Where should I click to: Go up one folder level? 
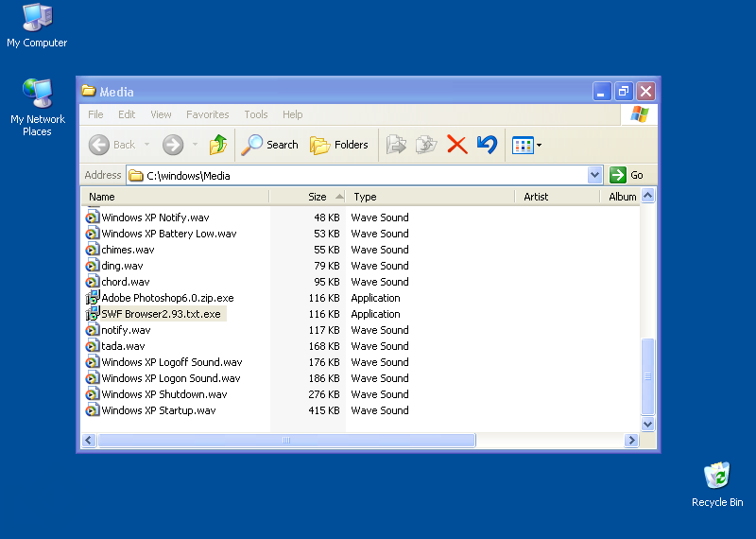218,145
